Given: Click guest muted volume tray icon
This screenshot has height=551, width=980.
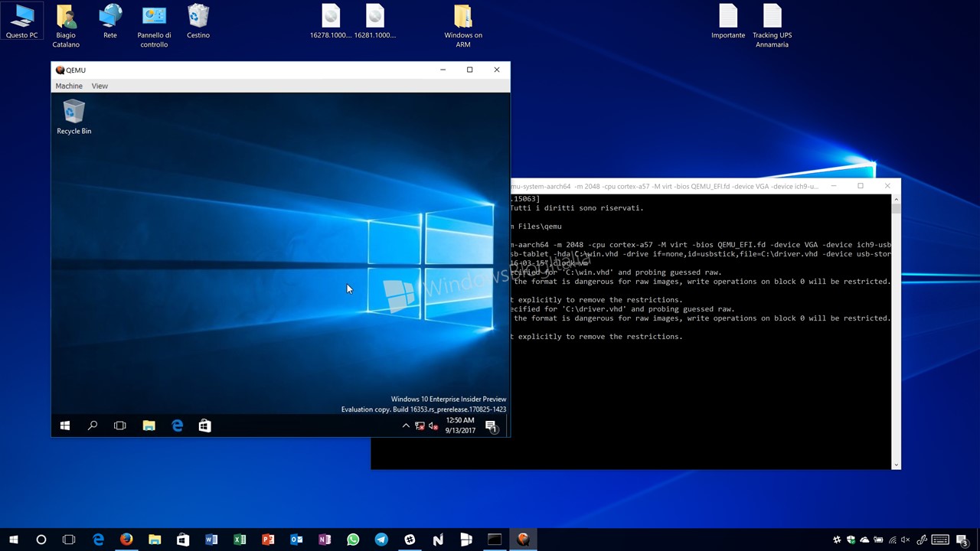Looking at the screenshot, I should click(433, 425).
